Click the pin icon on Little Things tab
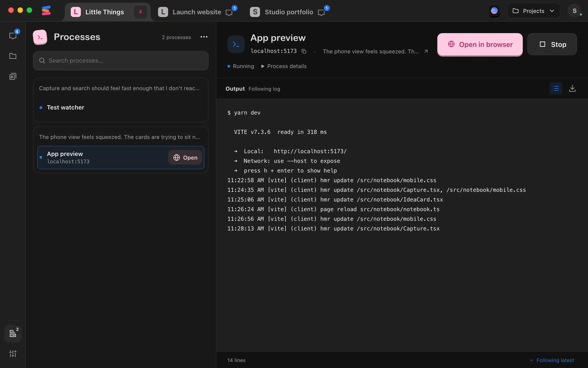Screen dimensions: 588x368 (140, 12)
